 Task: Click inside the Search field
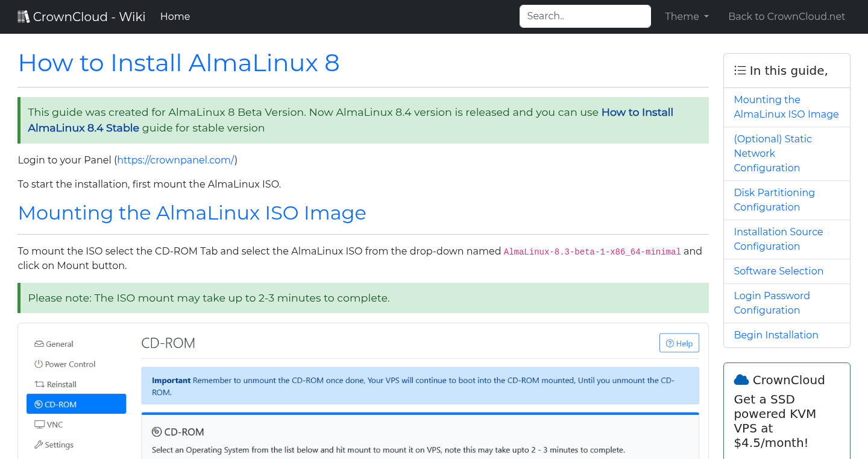click(584, 16)
